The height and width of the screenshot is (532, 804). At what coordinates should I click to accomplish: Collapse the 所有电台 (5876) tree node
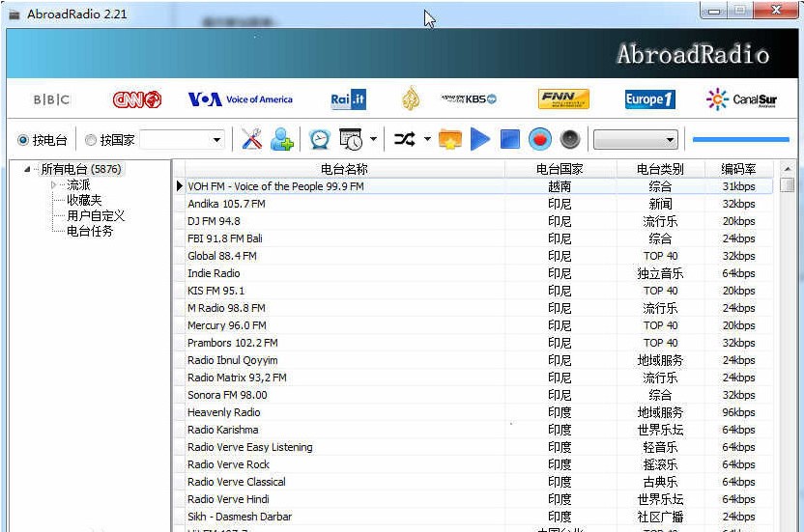point(27,169)
